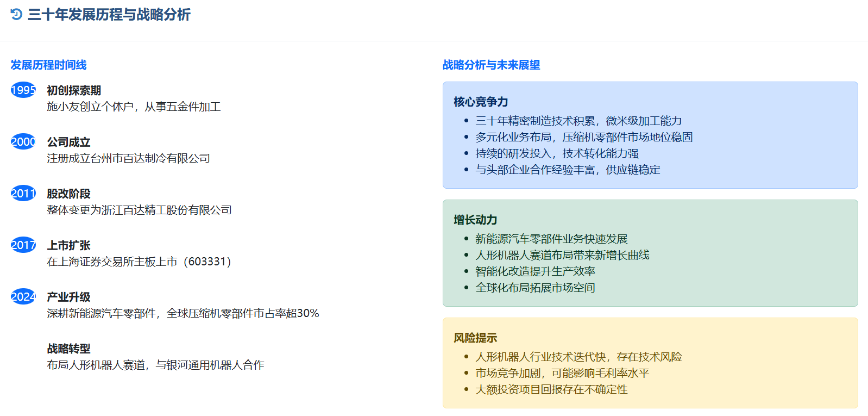Click the 公司成立 timeline entry title

[68, 142]
